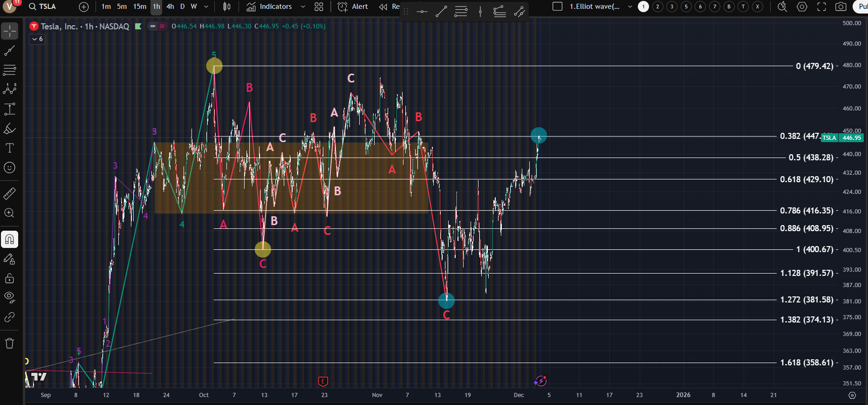The height and width of the screenshot is (405, 868).
Task: Open the candlestick chart type selector
Action: (x=227, y=7)
